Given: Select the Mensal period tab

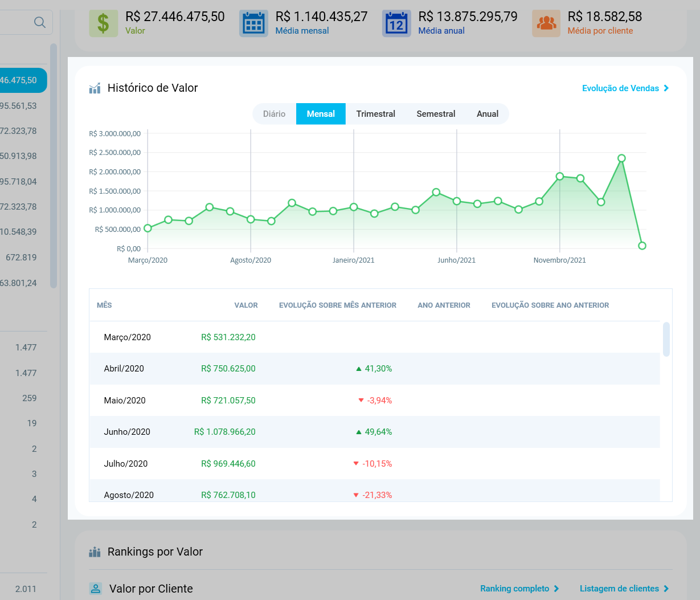Looking at the screenshot, I should click(x=321, y=114).
